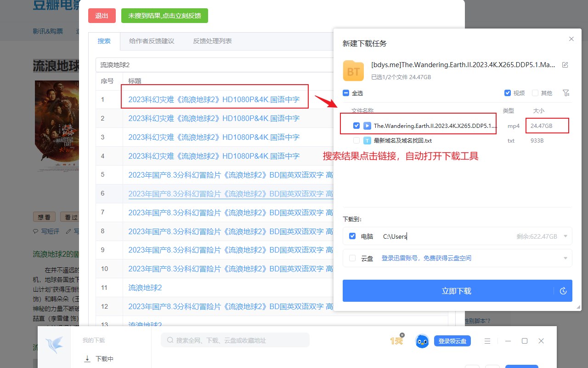Uncheck the 视频 filter checkbox
588x368 pixels.
508,93
